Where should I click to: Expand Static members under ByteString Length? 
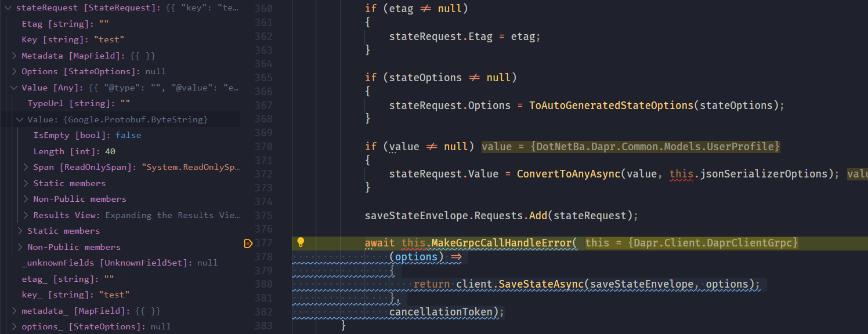click(x=26, y=183)
